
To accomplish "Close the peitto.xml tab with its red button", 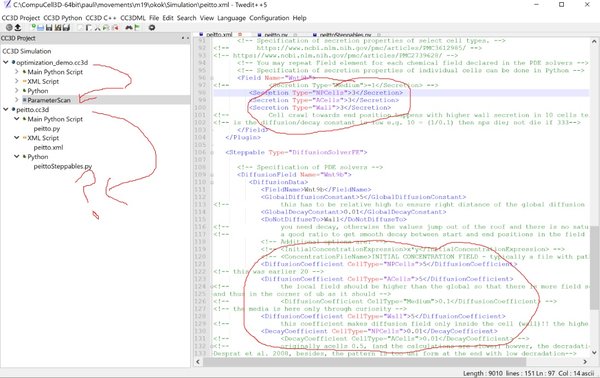I will [x=240, y=35].
